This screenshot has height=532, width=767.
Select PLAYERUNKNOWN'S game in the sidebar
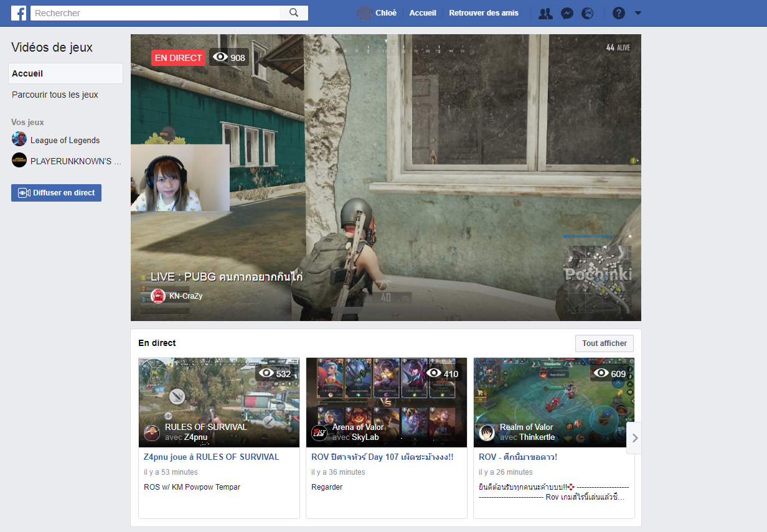click(75, 161)
